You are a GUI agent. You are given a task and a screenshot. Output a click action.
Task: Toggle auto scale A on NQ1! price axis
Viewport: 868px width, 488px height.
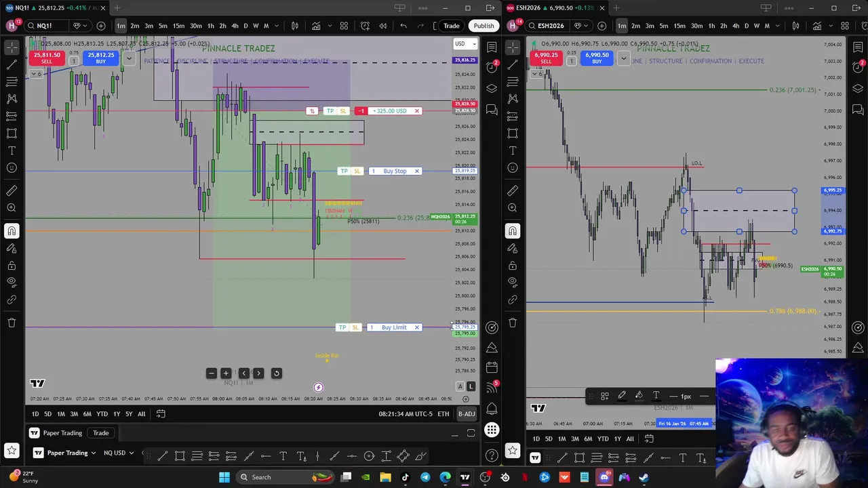pos(460,386)
